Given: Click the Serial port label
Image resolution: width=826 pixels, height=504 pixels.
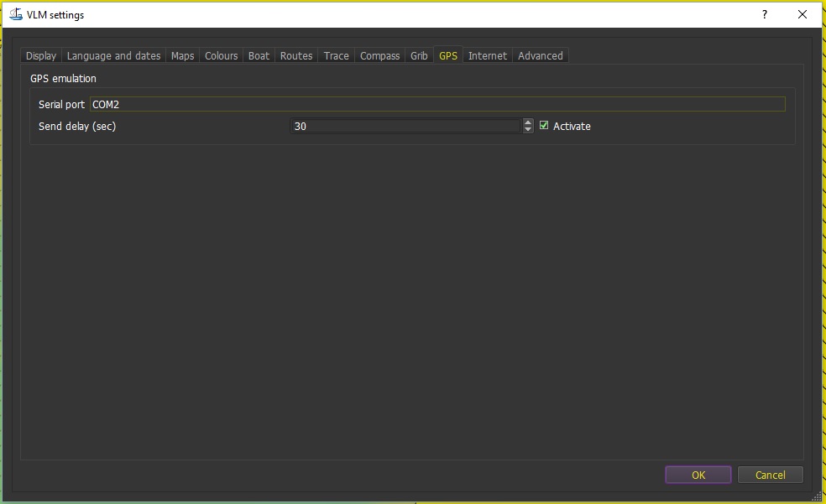Looking at the screenshot, I should pyautogui.click(x=61, y=104).
